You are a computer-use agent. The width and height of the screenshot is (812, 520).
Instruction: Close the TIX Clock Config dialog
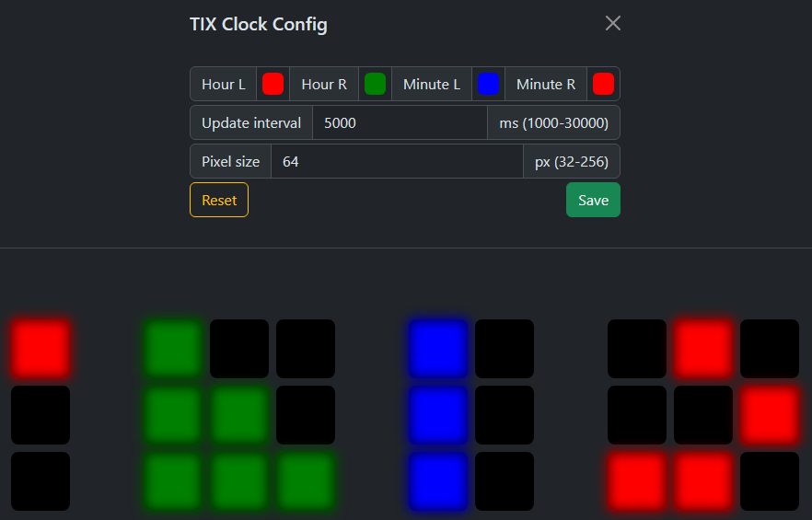[x=612, y=23]
